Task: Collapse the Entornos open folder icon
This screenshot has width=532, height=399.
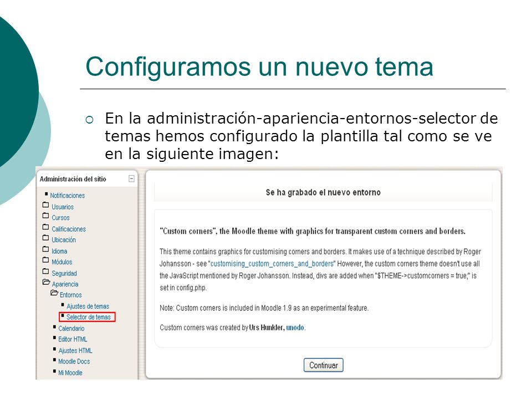Action: [x=54, y=293]
